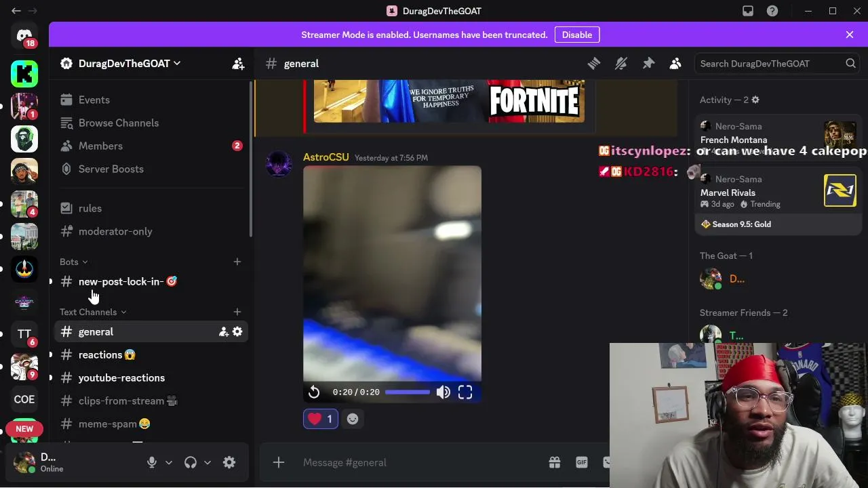This screenshot has width=868, height=488.
Task: Open the Members page
Action: pos(151,146)
